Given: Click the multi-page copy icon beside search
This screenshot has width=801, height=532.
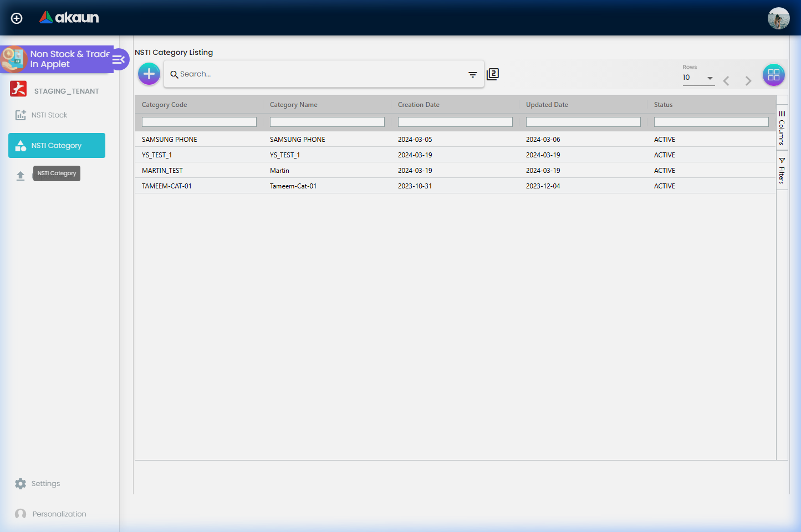Looking at the screenshot, I should (493, 74).
